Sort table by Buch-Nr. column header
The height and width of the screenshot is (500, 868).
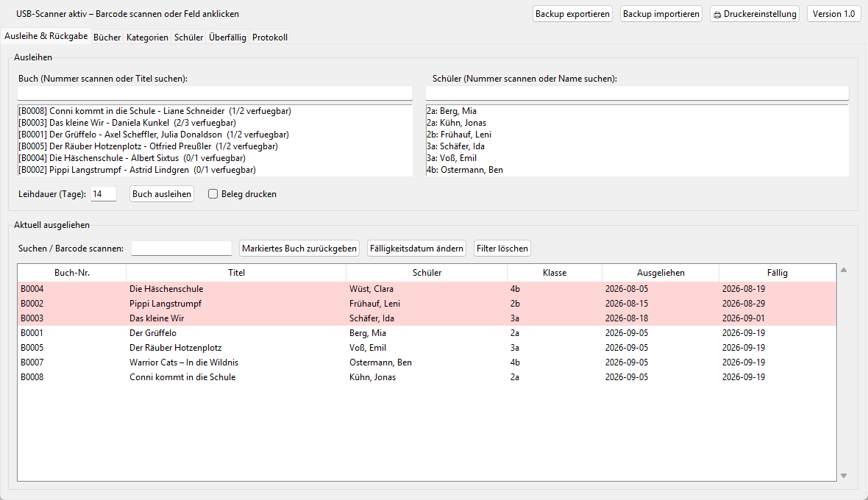pyautogui.click(x=72, y=273)
